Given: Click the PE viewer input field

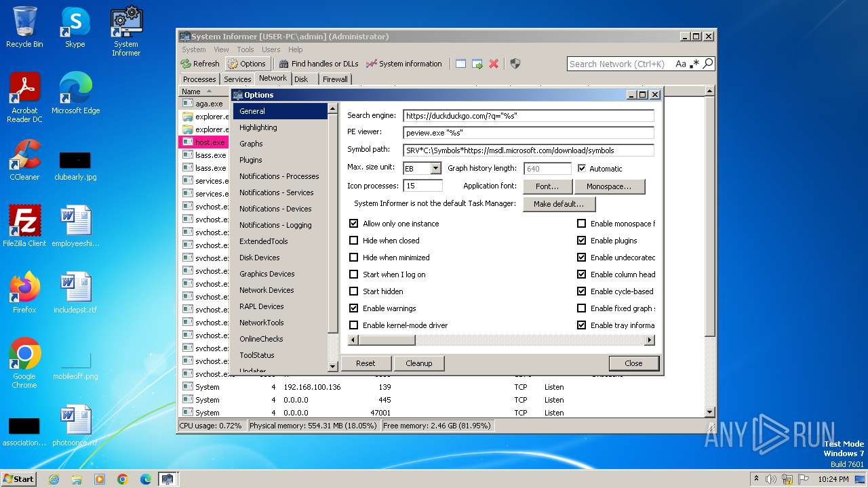Looking at the screenshot, I should pyautogui.click(x=528, y=133).
